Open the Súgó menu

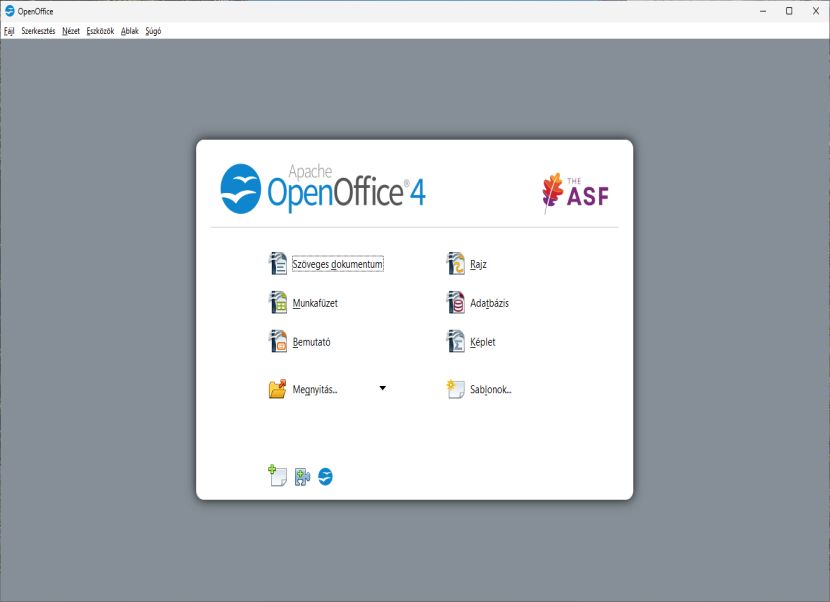154,31
